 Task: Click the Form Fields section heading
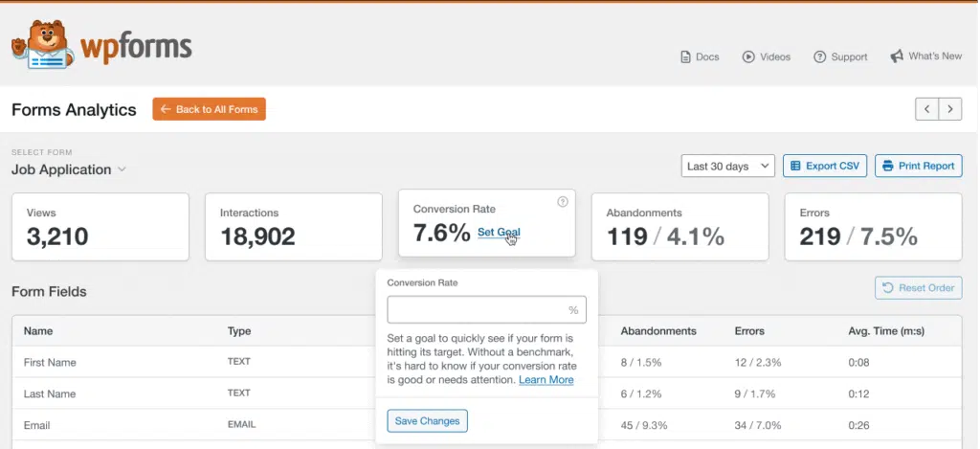(x=49, y=291)
